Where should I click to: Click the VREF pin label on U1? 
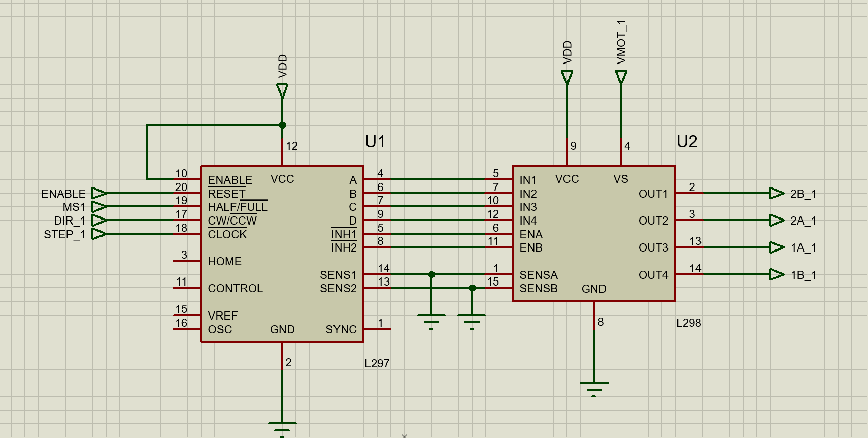pyautogui.click(x=222, y=316)
